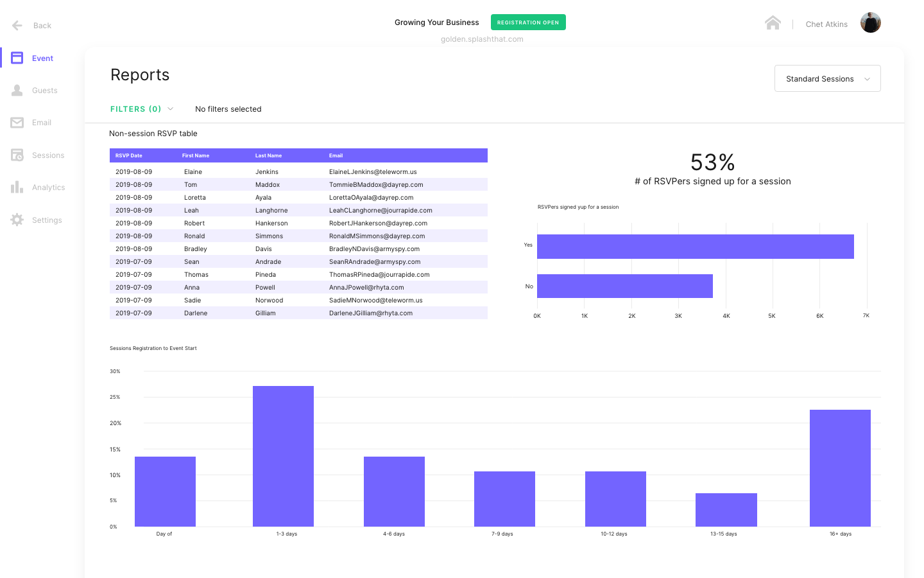
Task: Click the Registration Open status button
Action: click(527, 22)
